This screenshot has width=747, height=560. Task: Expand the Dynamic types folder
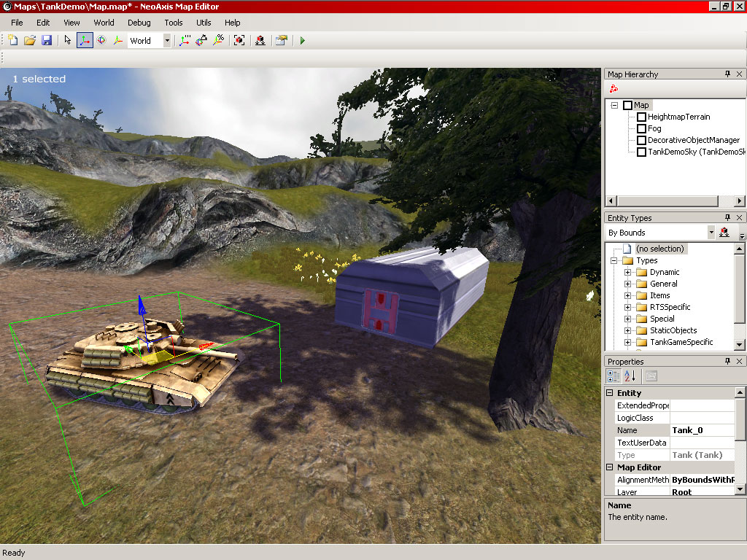point(627,272)
